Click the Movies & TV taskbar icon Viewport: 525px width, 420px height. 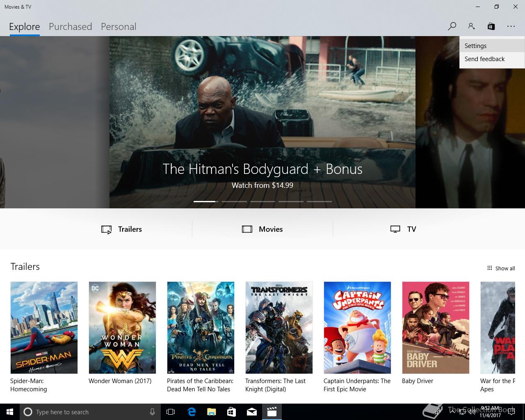pyautogui.click(x=272, y=412)
